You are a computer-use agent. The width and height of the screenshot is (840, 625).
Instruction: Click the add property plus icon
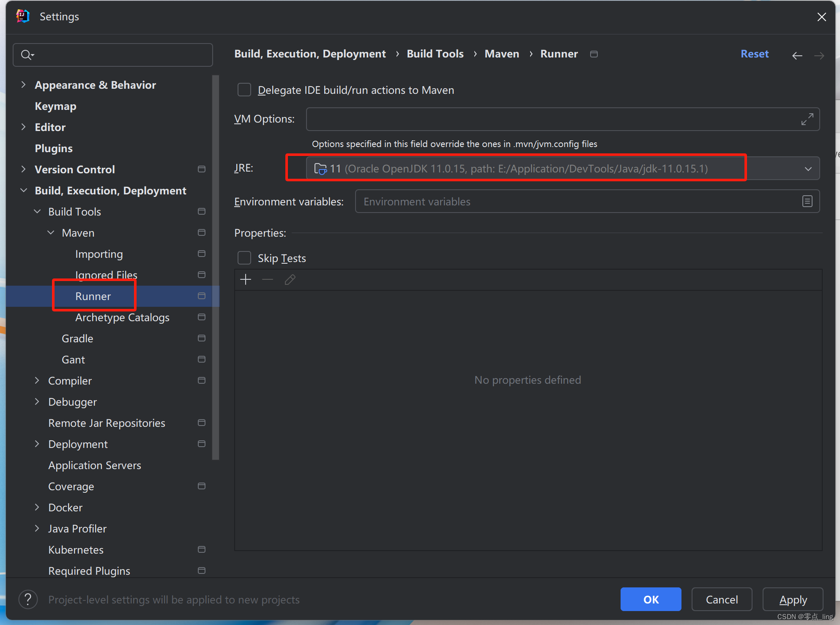[246, 280]
